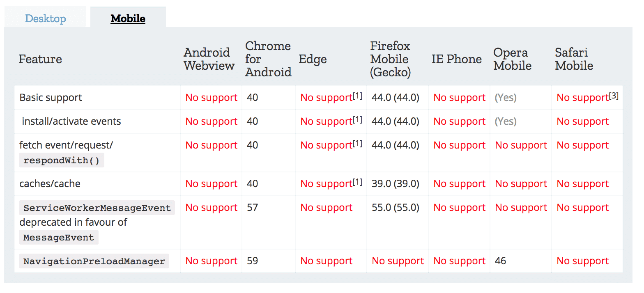Click the Opera Mobile column header

(x=512, y=59)
